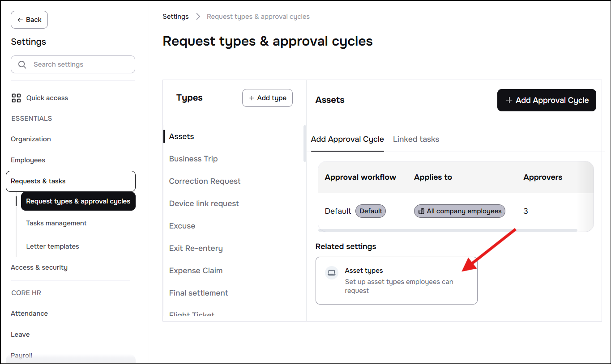The image size is (611, 364).
Task: Choose the Exit Re-entry request type
Action: pyautogui.click(x=196, y=248)
